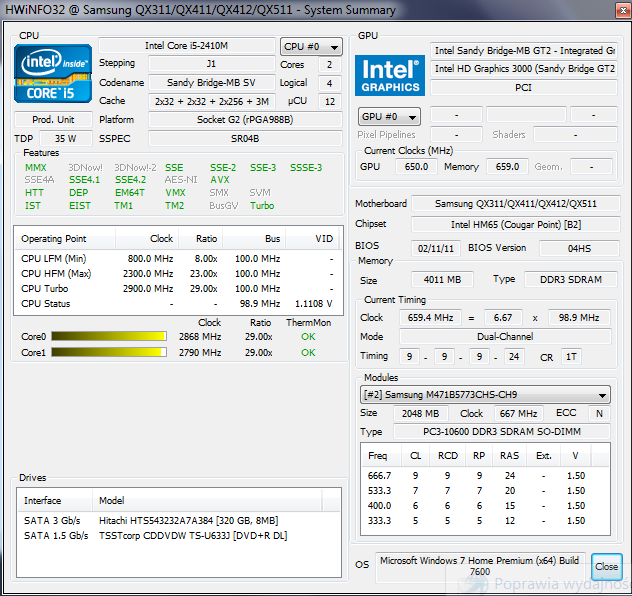Screen dimensions: 632x596
Task: Click the Intel HM65 (Cougar Point) chipset field
Action: 516,224
